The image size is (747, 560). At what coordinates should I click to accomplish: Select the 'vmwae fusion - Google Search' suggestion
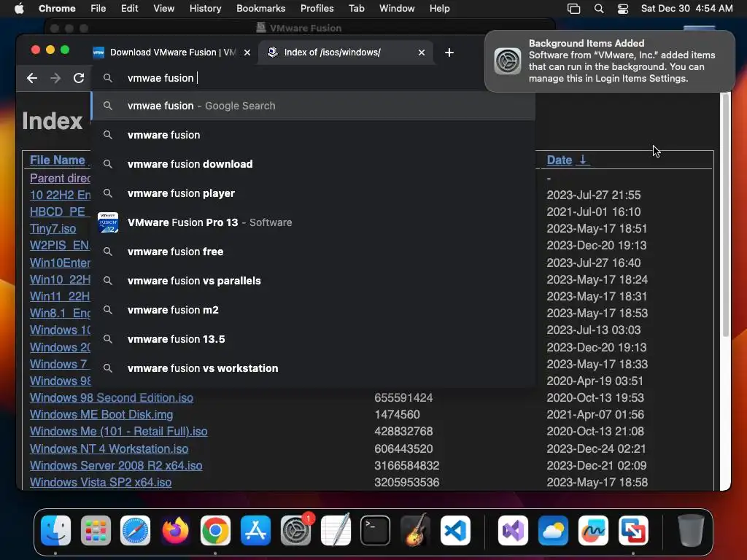314,106
